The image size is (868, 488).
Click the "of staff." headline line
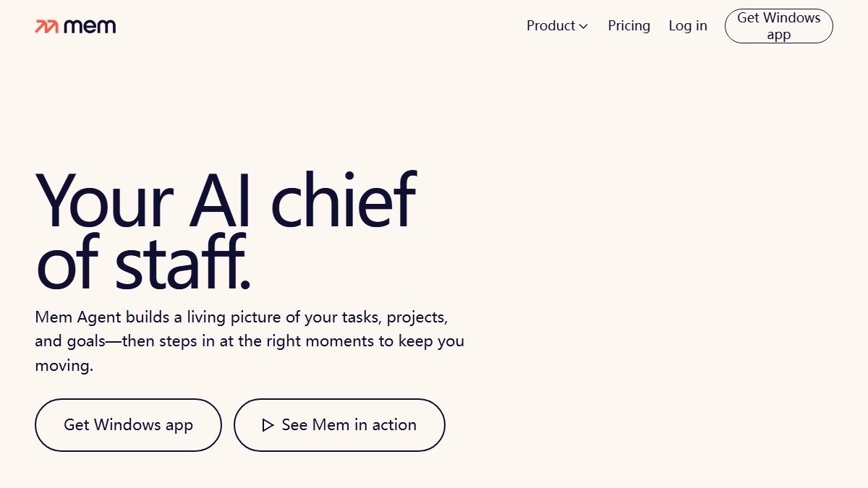143,260
